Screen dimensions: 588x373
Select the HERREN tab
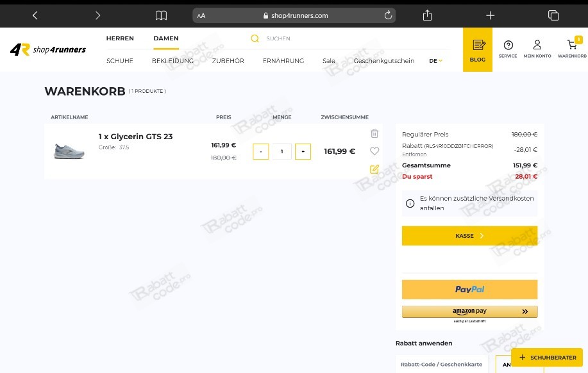pos(120,38)
